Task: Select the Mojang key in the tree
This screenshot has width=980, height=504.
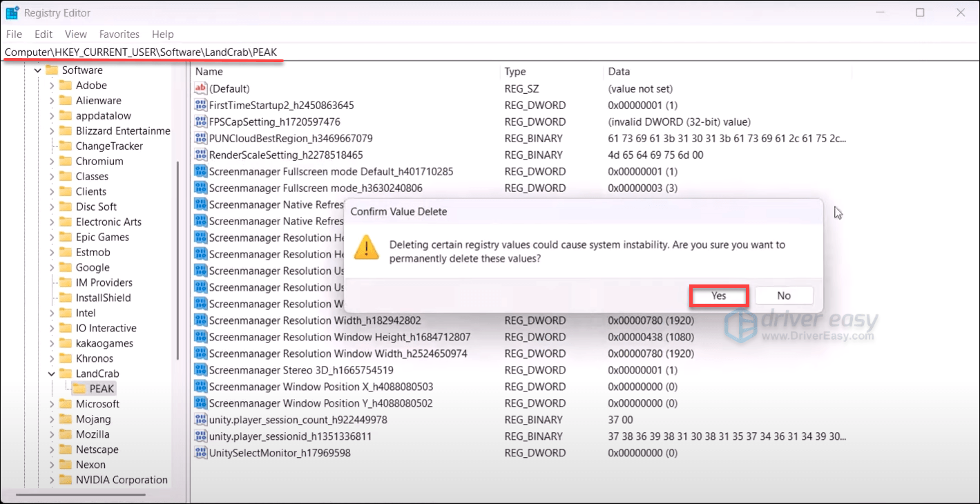Action: coord(93,419)
